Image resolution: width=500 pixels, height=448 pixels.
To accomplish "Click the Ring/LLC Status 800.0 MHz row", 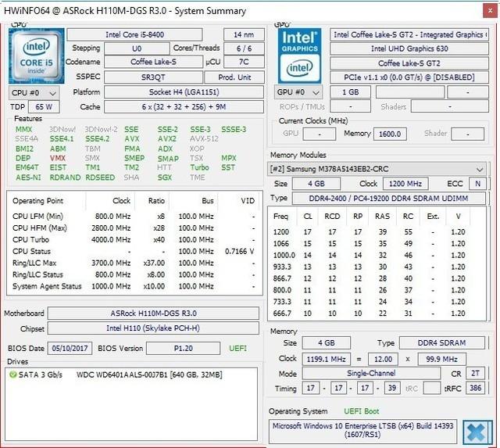I will (134, 274).
